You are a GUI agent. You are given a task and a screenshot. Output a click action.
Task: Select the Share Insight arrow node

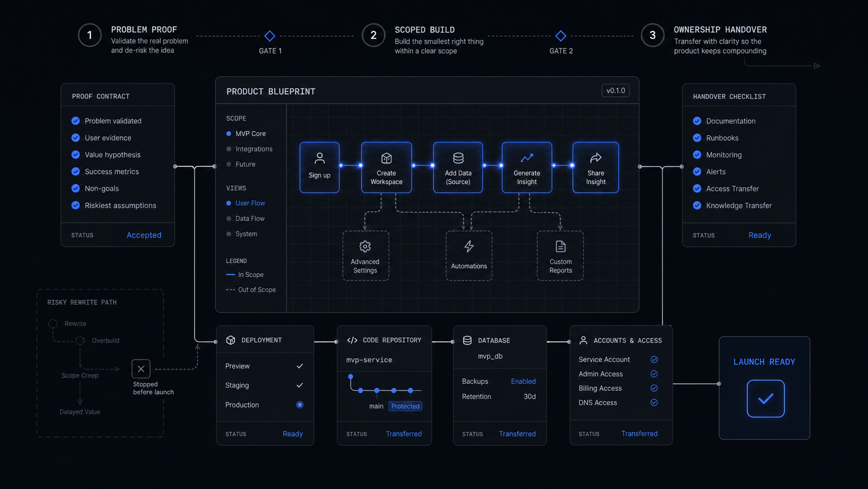click(x=595, y=167)
